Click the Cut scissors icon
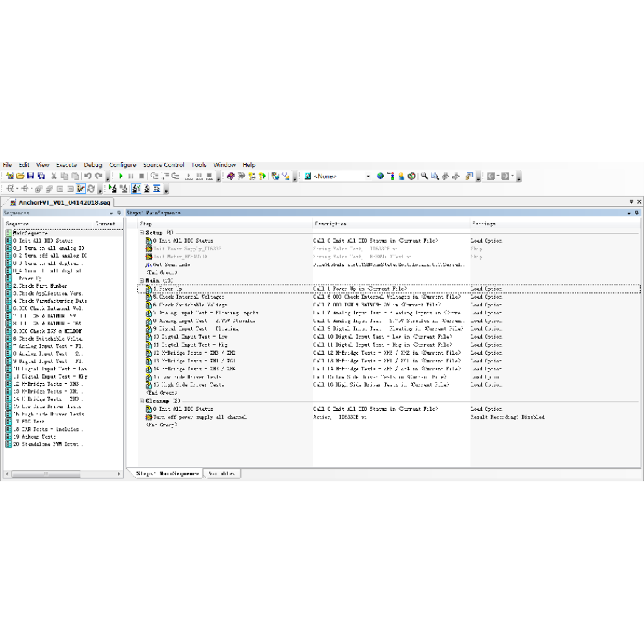 [55, 176]
